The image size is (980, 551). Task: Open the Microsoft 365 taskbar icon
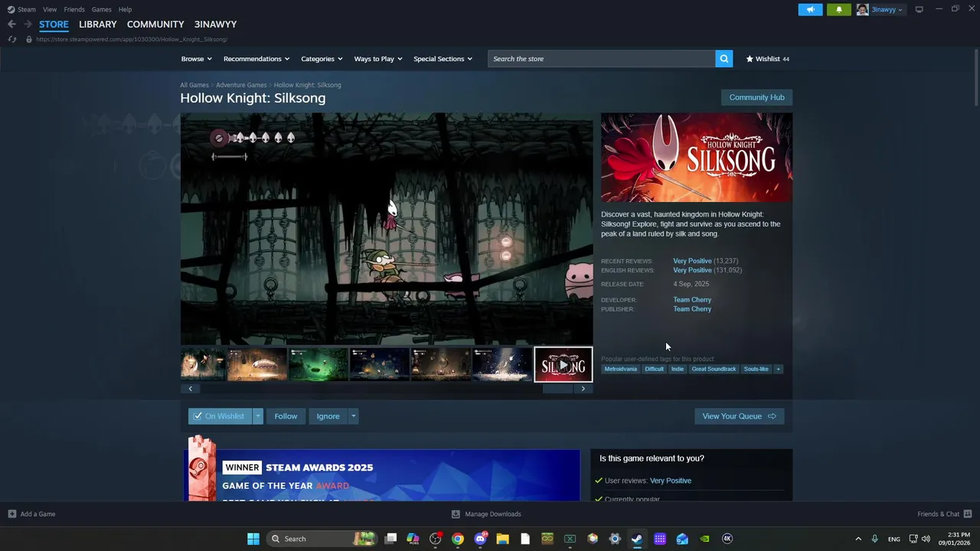click(x=413, y=539)
